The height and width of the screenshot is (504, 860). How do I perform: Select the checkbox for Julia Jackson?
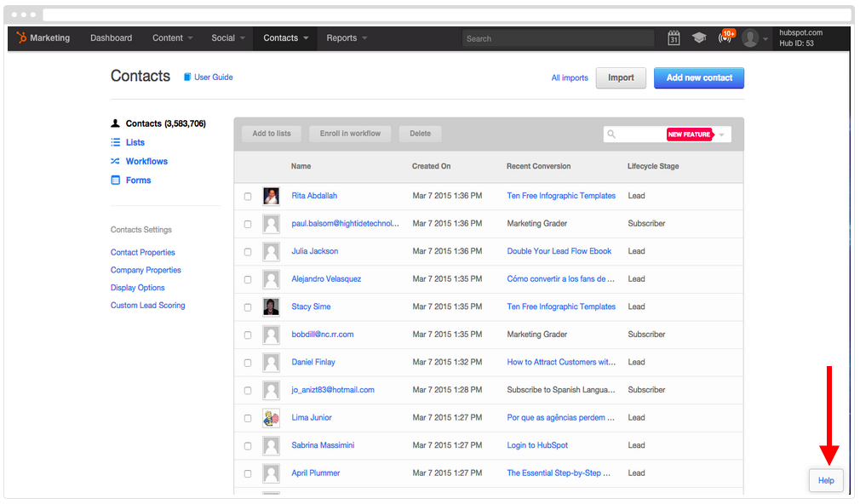(248, 252)
